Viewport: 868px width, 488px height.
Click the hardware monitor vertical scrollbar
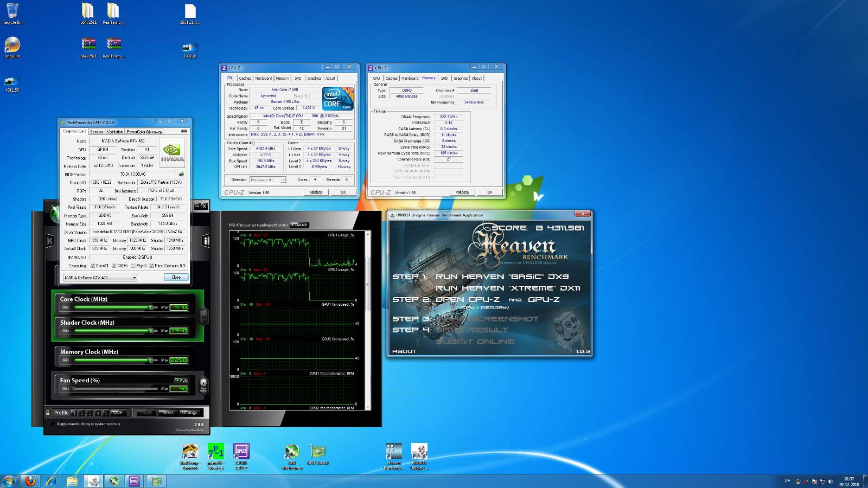pos(368,319)
